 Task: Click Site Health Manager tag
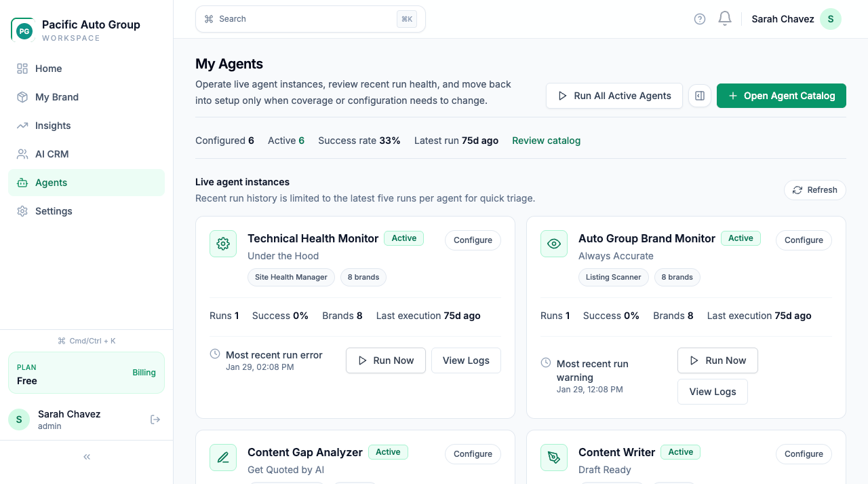tap(291, 277)
